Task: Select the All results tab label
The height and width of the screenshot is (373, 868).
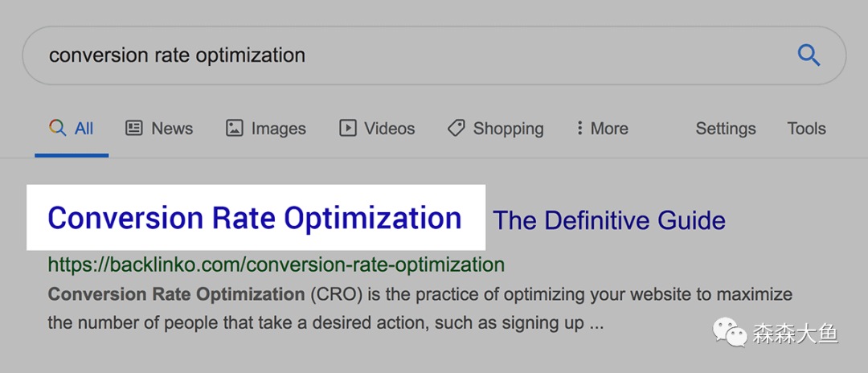Action: coord(84,129)
